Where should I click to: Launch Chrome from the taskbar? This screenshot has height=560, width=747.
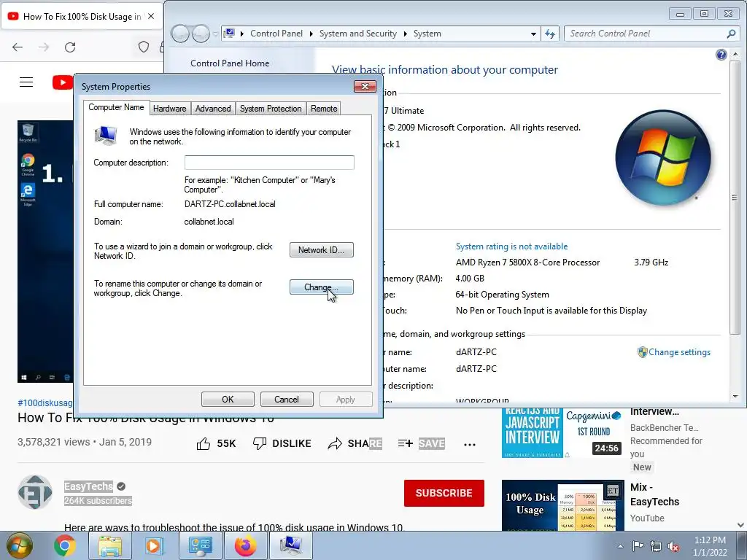[x=65, y=545]
